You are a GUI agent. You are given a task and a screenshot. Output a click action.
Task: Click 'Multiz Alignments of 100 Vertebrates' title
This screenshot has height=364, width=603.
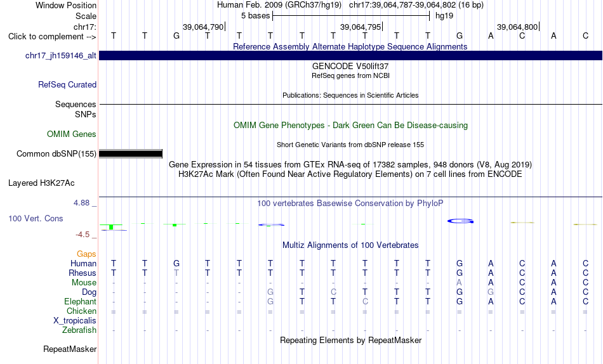350,245
